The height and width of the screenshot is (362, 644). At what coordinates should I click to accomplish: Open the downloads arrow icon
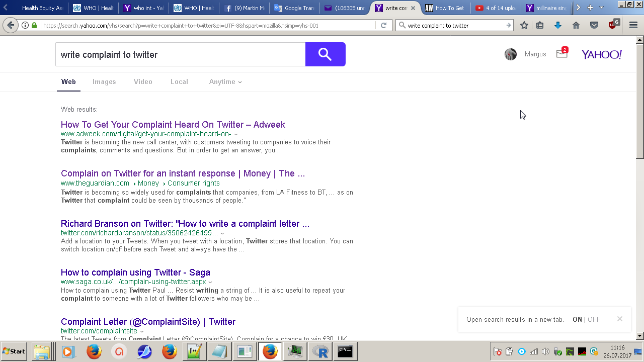pos(558,25)
